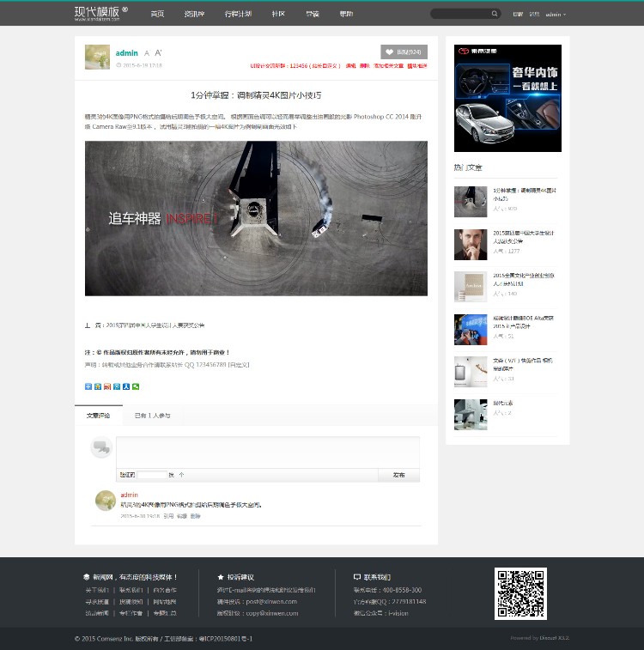
Task: Click the red 删除 delete link
Action: coord(364,66)
